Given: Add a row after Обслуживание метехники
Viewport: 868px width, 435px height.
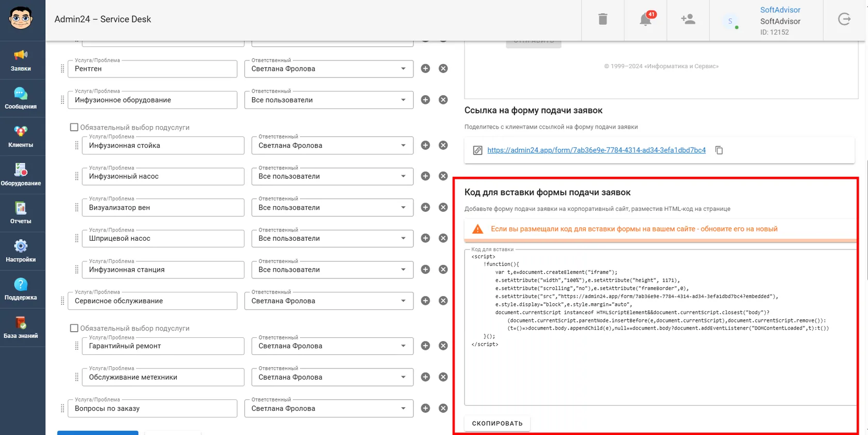Looking at the screenshot, I should [425, 377].
